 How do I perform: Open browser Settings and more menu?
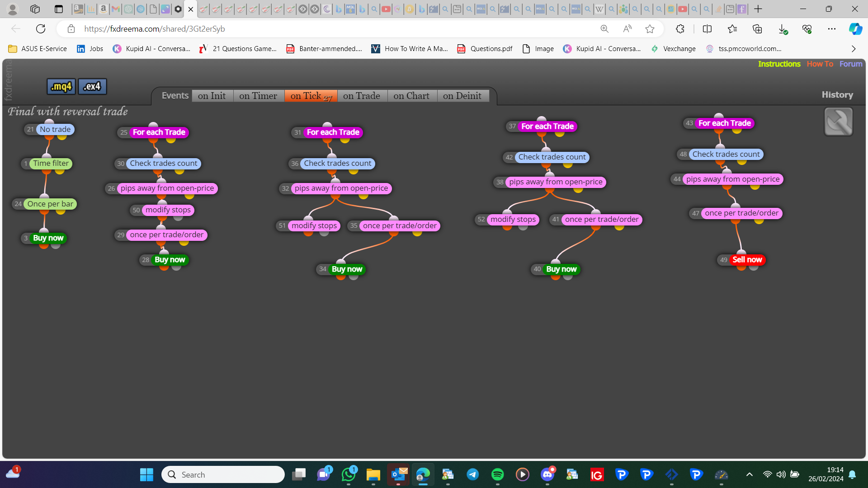coord(831,29)
